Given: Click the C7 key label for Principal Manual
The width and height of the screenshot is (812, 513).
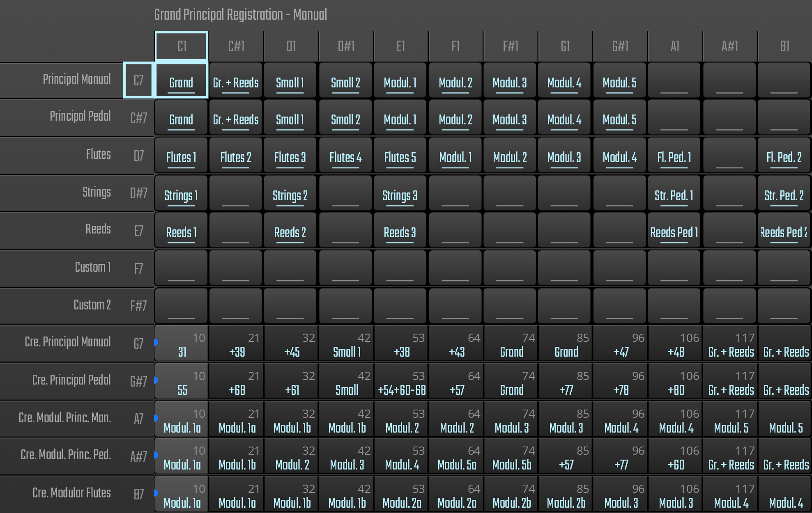Looking at the screenshot, I should pyautogui.click(x=139, y=80).
